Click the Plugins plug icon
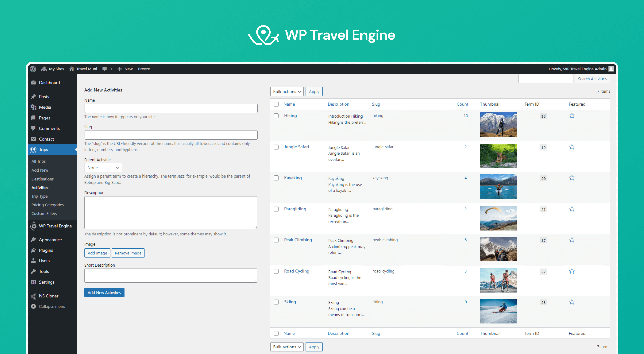644x354 pixels. [33, 250]
